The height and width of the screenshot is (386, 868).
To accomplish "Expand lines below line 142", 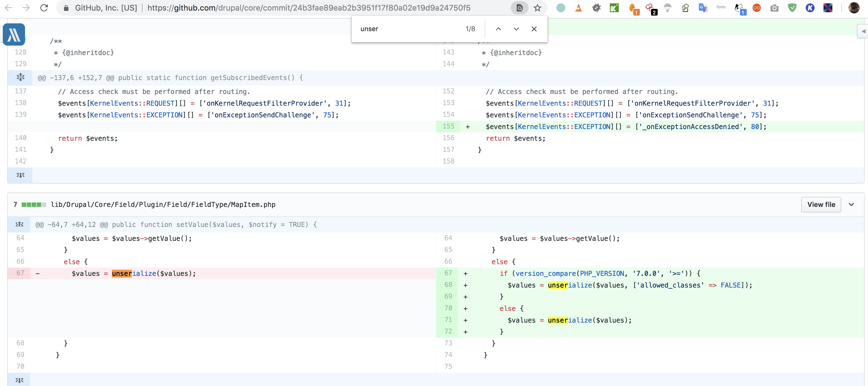I will coord(20,175).
